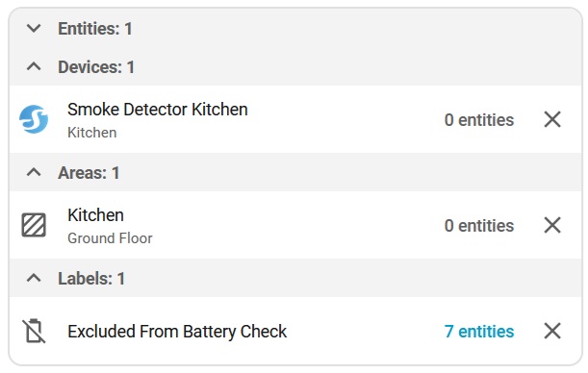Click the Areas: 1 header text
The image size is (588, 373).
coord(89,173)
